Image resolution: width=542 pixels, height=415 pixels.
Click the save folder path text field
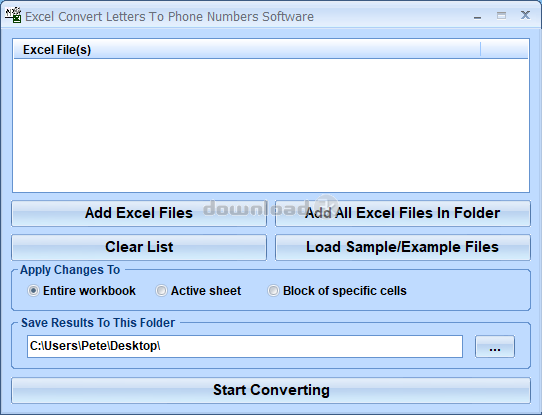245,346
